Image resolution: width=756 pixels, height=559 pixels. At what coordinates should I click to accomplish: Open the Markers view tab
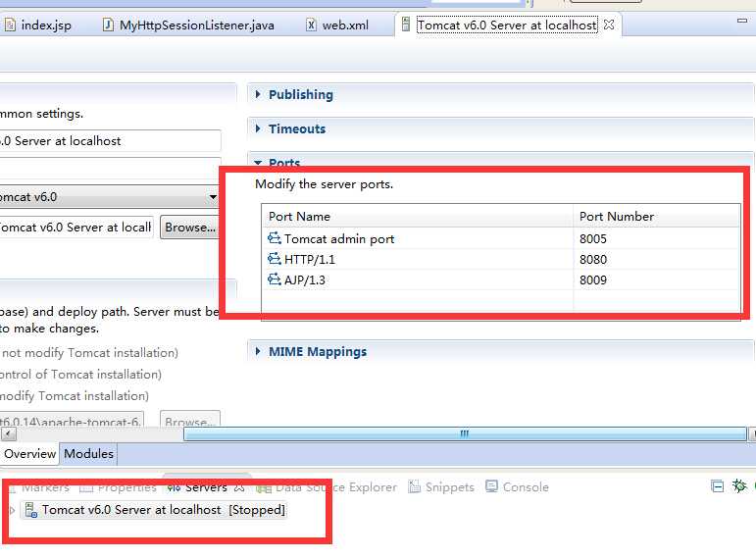pos(39,487)
